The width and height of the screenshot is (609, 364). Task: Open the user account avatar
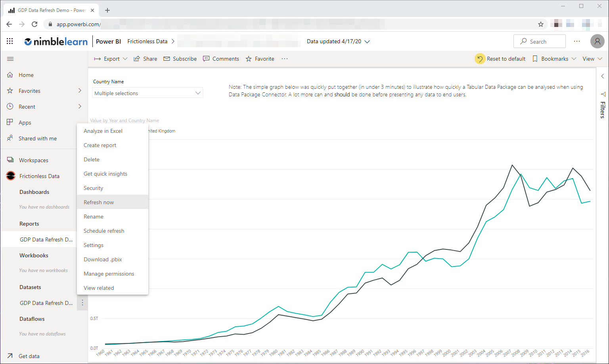click(598, 41)
